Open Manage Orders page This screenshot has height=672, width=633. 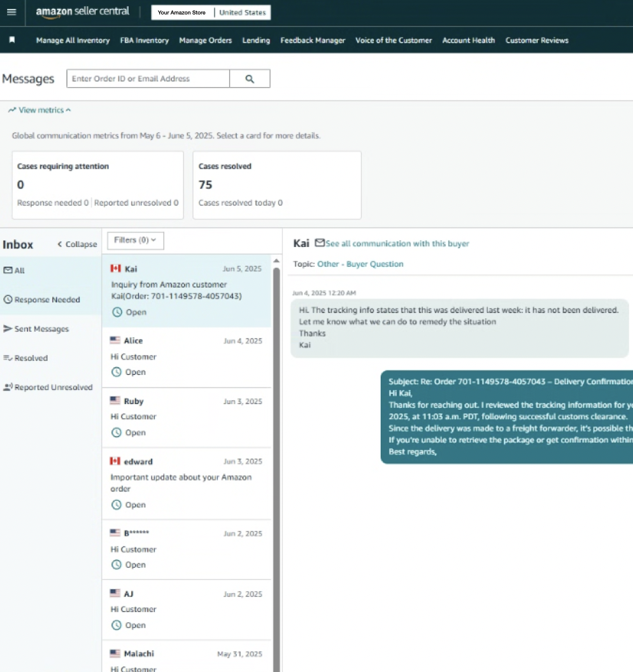pos(206,40)
